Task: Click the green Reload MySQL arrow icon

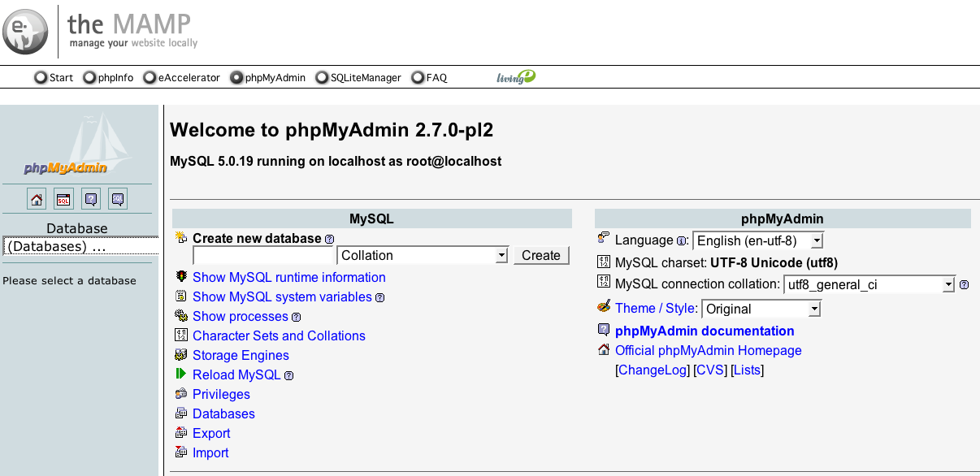Action: pos(181,374)
